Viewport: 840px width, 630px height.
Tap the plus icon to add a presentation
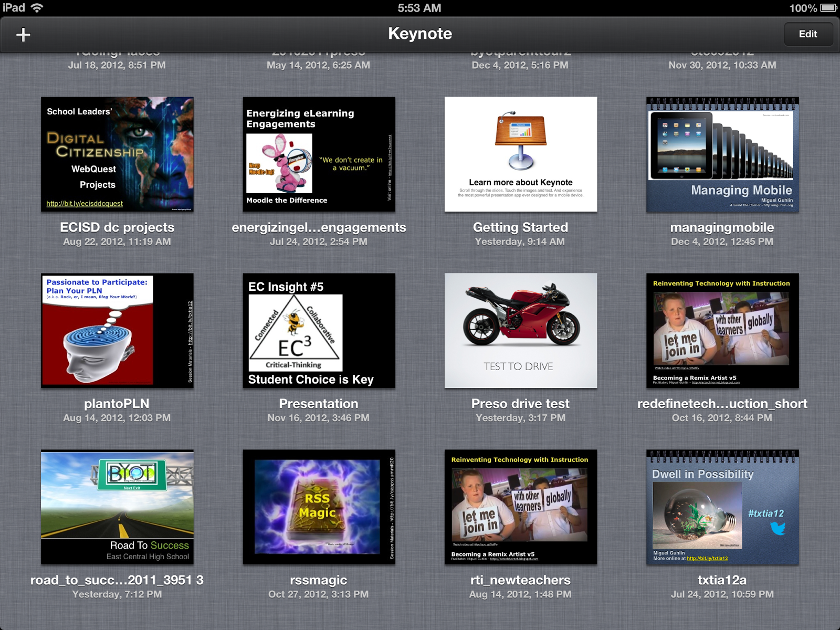point(23,35)
